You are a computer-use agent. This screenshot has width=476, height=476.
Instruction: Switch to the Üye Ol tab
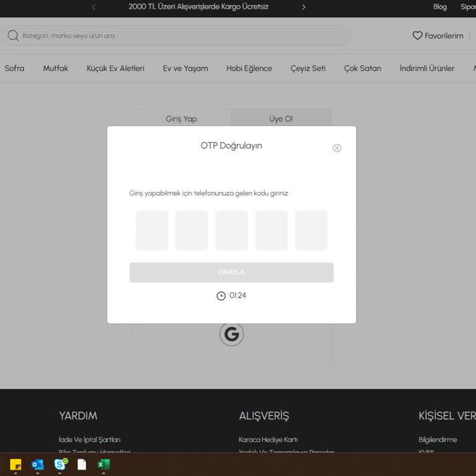281,118
